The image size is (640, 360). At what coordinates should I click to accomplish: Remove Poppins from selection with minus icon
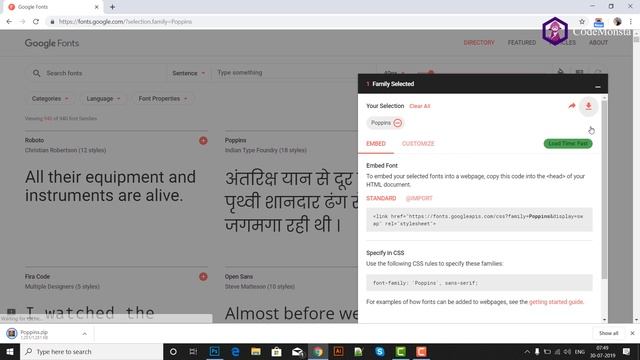click(x=398, y=123)
